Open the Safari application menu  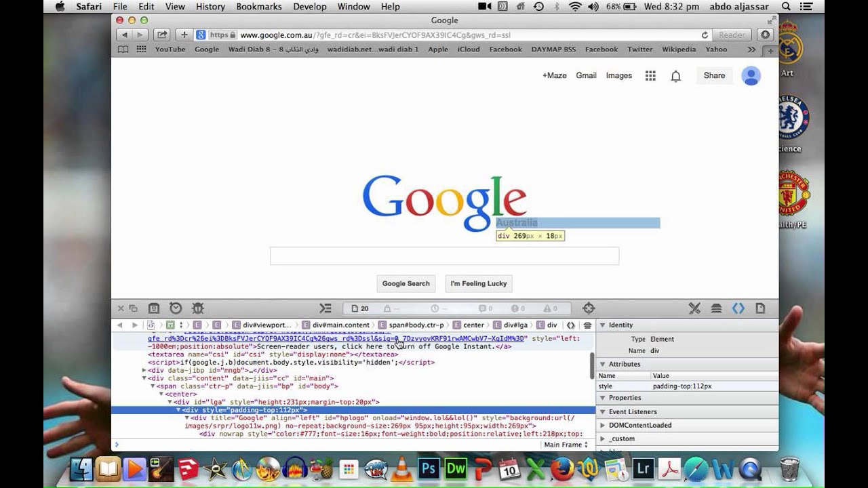pyautogui.click(x=89, y=6)
